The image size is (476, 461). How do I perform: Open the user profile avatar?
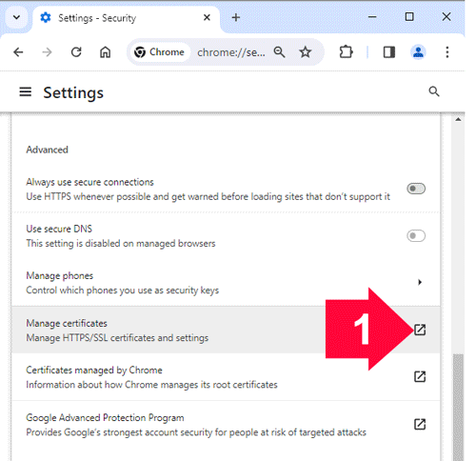point(418,51)
